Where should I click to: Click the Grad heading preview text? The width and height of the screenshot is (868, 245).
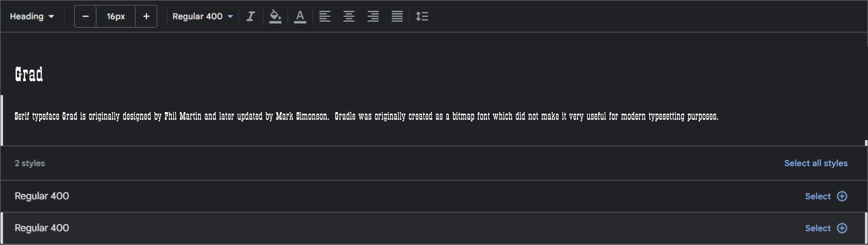click(29, 74)
